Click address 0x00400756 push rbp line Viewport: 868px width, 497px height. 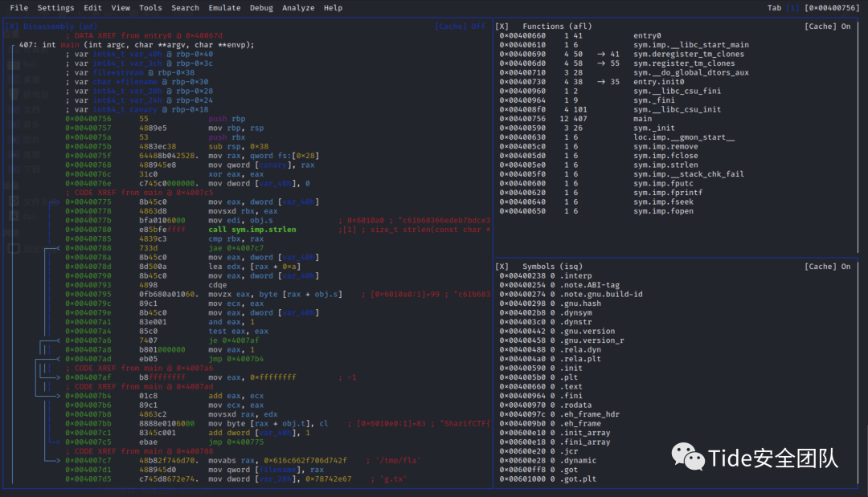155,119
